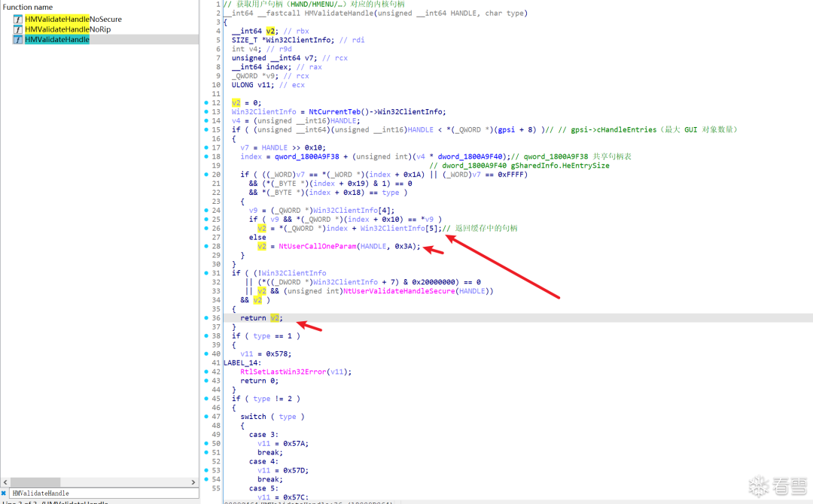Click the f icon beside HMValidateHandle
This screenshot has width=813, height=504.
point(17,39)
